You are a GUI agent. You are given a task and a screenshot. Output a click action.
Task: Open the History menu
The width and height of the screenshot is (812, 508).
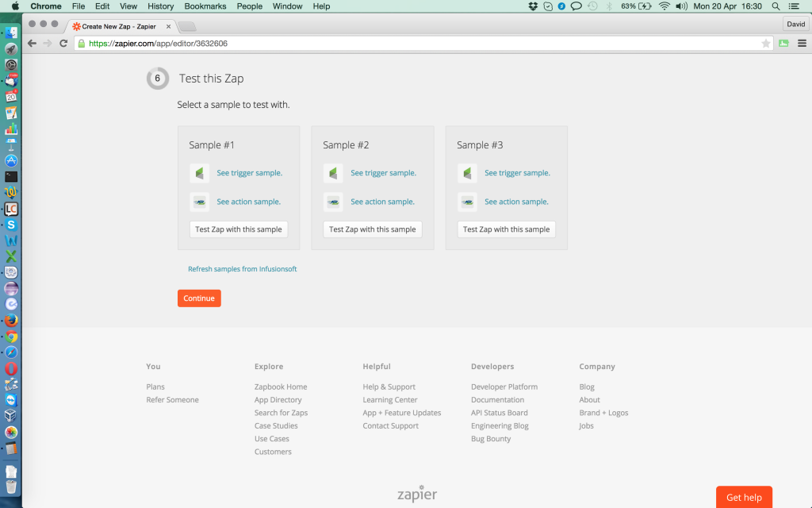[160, 6]
